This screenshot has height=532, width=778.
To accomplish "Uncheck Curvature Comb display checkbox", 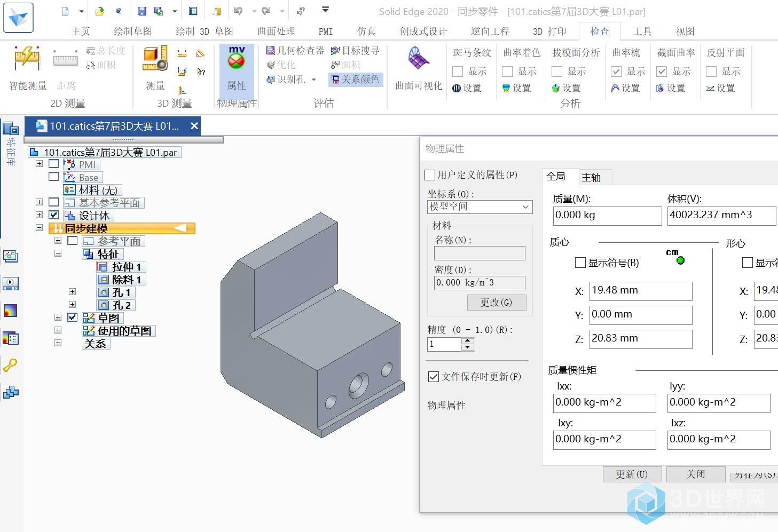I will 616,72.
